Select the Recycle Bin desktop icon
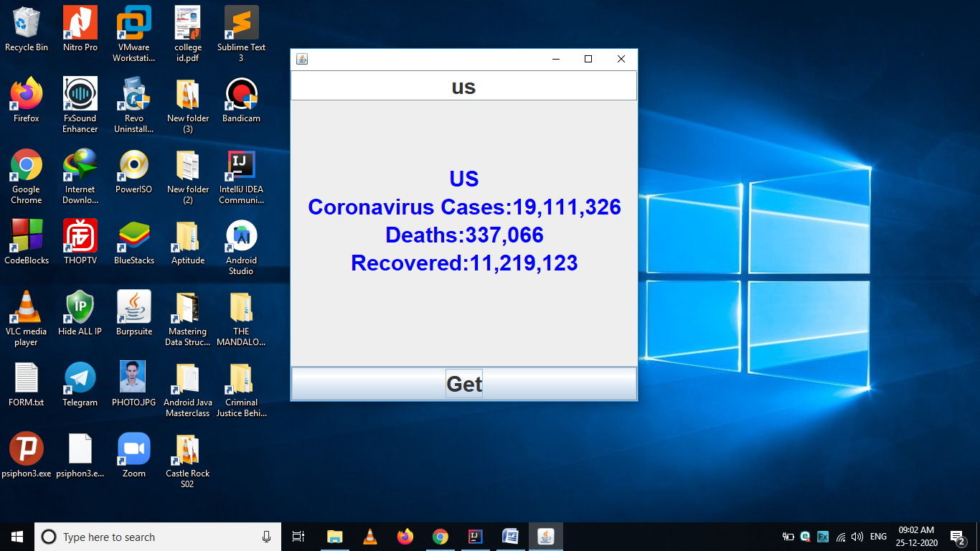 coord(27,29)
